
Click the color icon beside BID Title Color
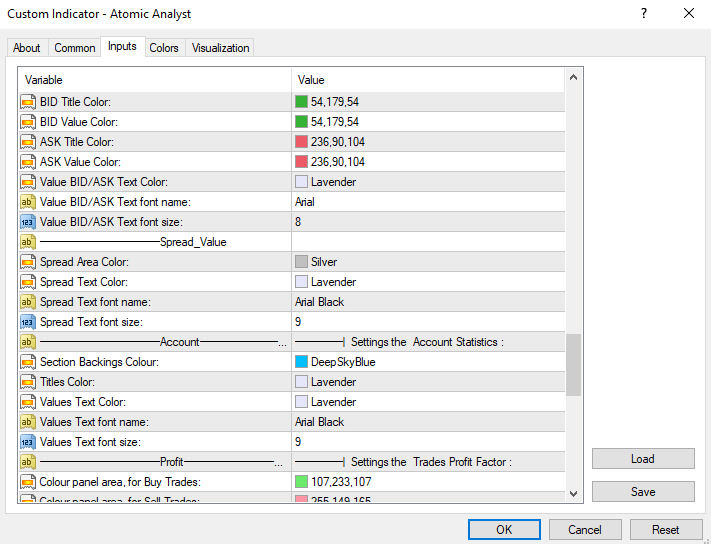coord(28,102)
